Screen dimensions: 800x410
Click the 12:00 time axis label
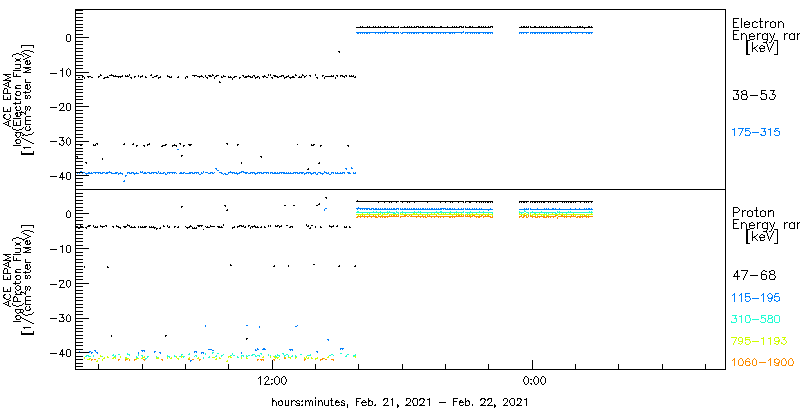coord(273,381)
